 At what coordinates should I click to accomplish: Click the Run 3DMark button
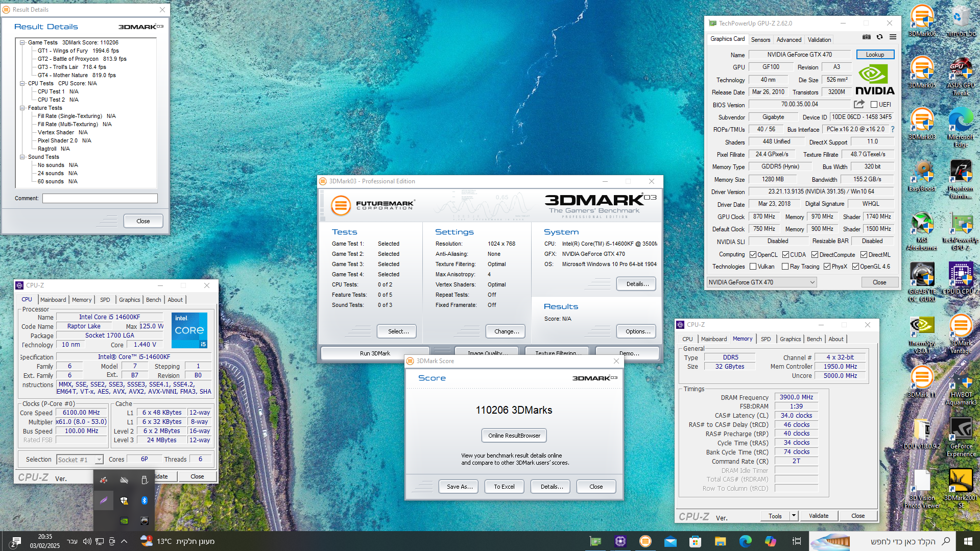375,353
